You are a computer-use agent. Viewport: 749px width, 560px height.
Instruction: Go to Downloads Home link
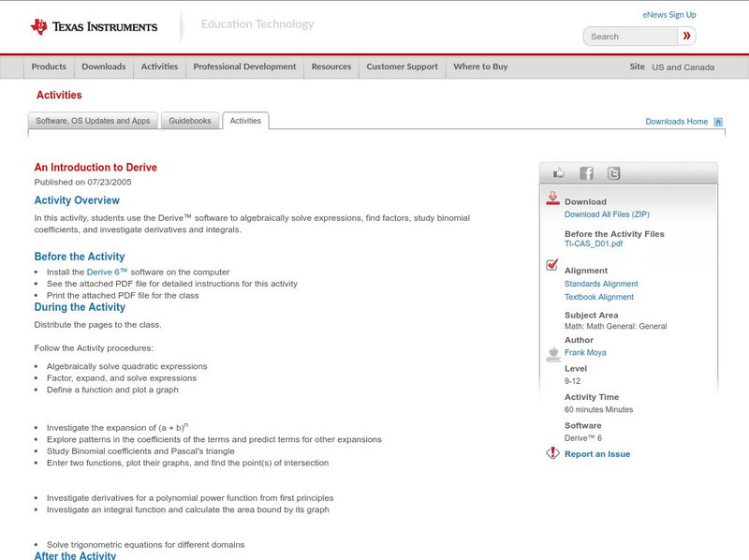pyautogui.click(x=676, y=122)
